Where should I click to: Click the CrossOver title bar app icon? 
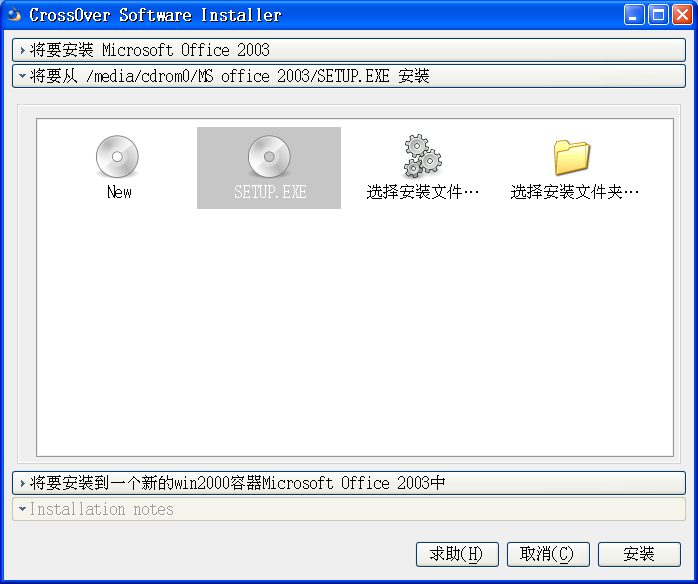click(15, 14)
